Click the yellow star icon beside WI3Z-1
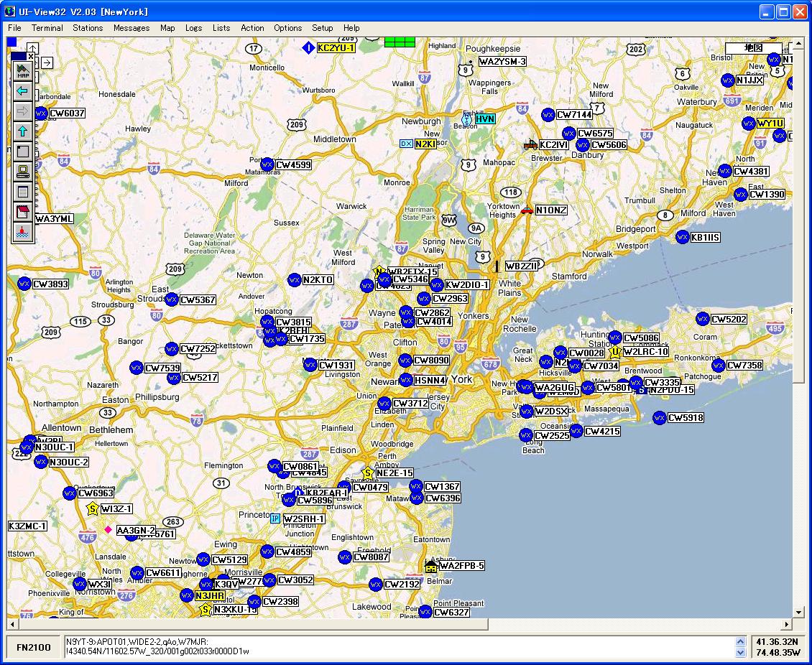 (x=92, y=508)
